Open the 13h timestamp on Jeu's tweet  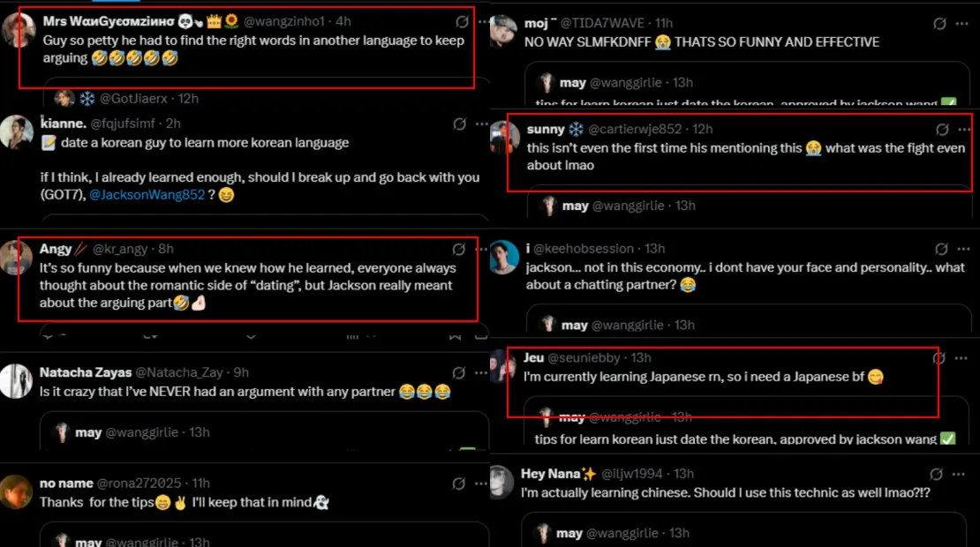(641, 358)
